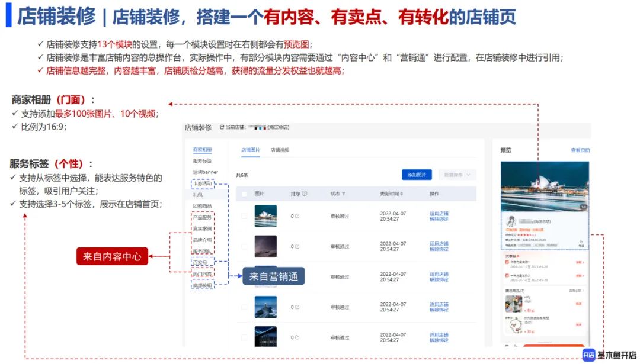Click the help icon beside 排序 header
640x364 pixels.
(305, 194)
